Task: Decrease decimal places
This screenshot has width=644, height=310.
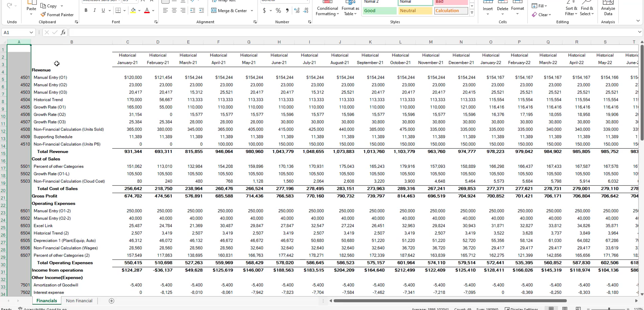Action: (306, 10)
